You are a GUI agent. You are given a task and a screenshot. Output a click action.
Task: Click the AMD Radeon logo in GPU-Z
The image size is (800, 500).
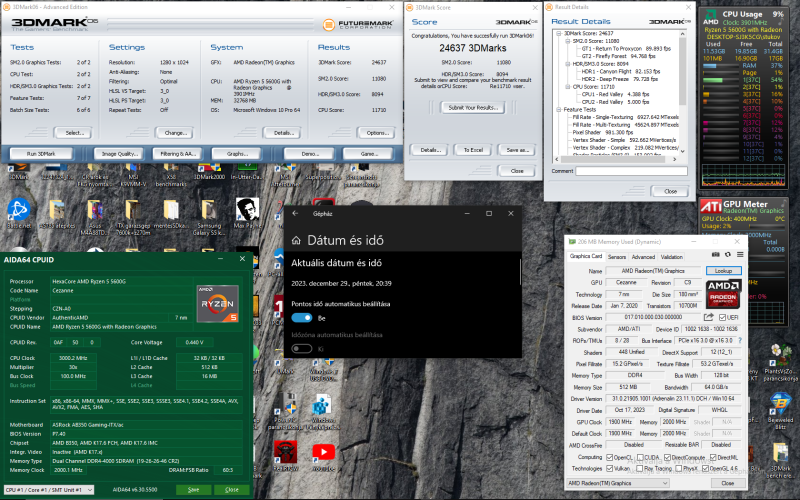(x=723, y=294)
